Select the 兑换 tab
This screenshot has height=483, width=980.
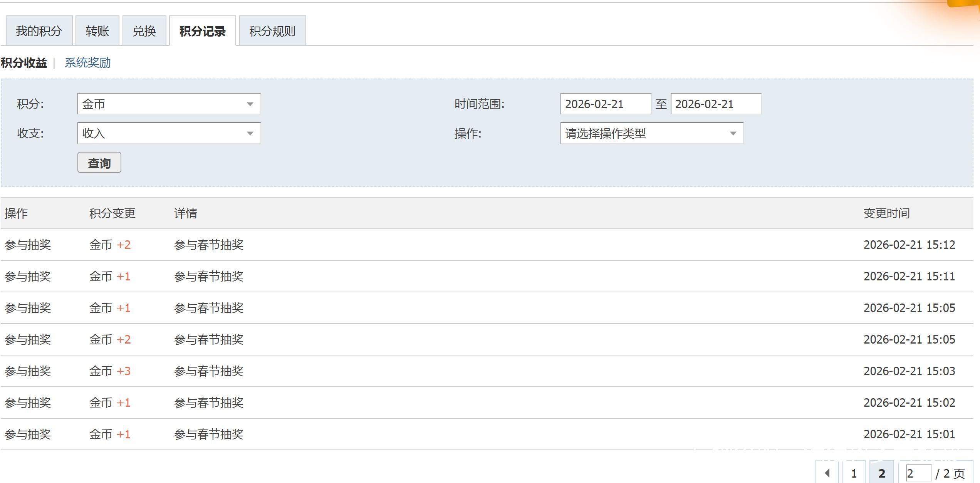tap(144, 31)
